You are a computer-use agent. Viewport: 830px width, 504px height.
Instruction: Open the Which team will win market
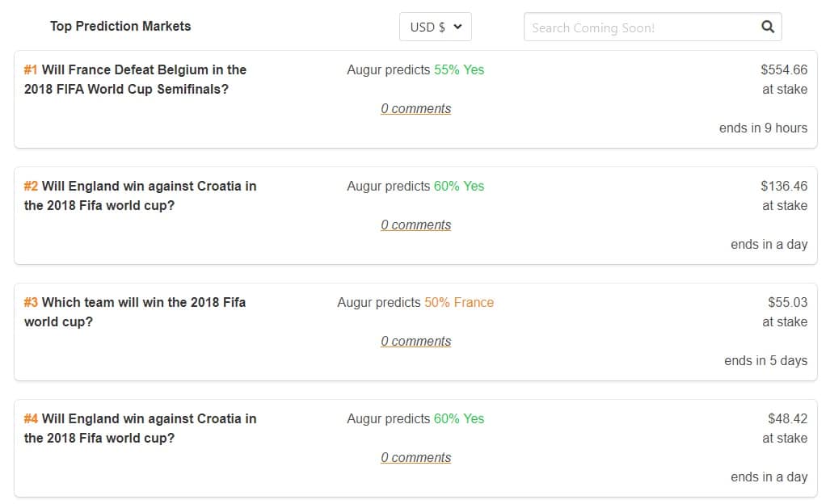click(134, 312)
